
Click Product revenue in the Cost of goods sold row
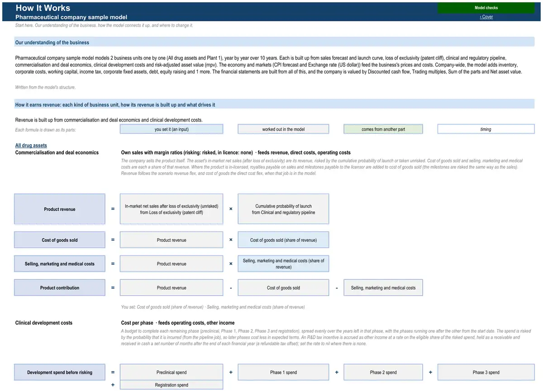(171, 240)
